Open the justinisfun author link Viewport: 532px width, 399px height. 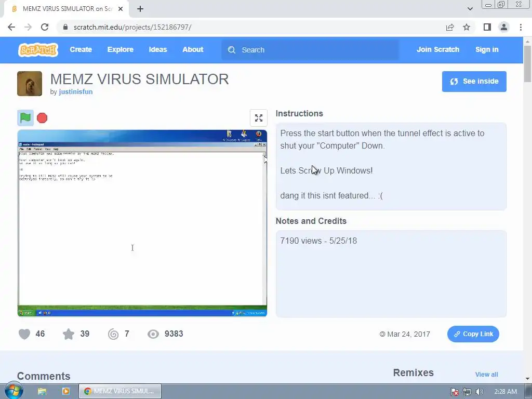(x=76, y=91)
